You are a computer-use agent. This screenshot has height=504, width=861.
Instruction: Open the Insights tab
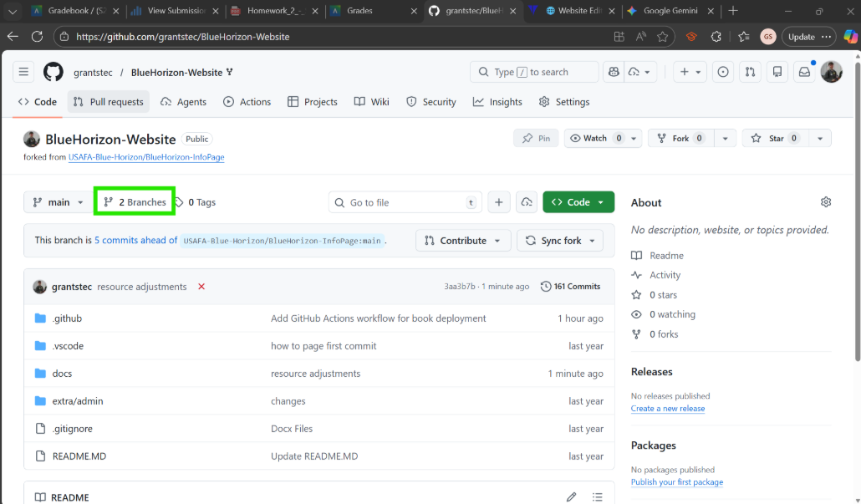tap(497, 102)
